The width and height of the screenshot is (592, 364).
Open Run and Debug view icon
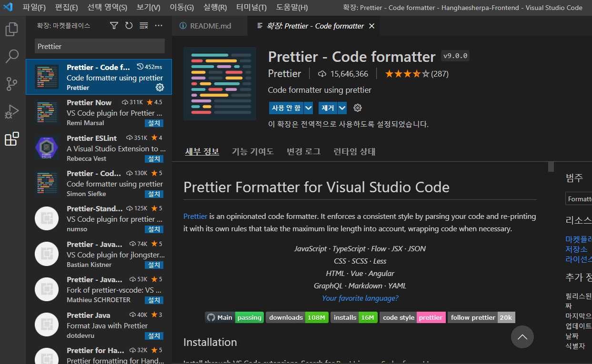pyautogui.click(x=12, y=112)
